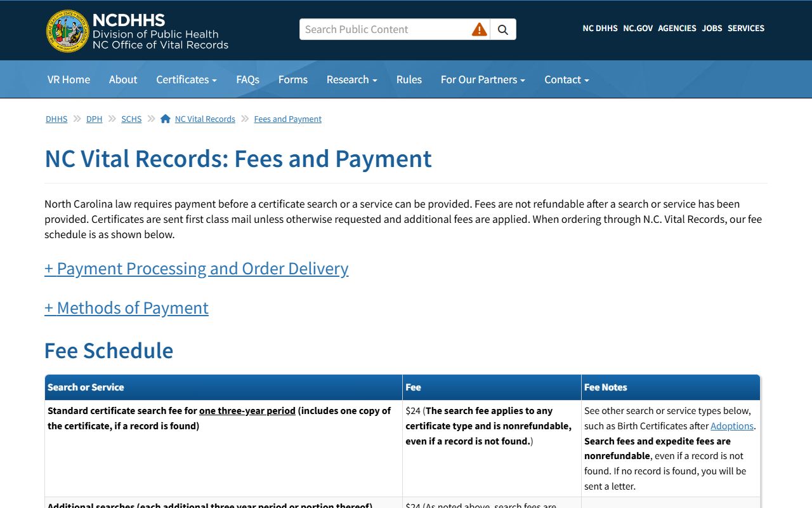812x508 pixels.
Task: Click the orange warning triangle icon
Action: click(x=480, y=29)
